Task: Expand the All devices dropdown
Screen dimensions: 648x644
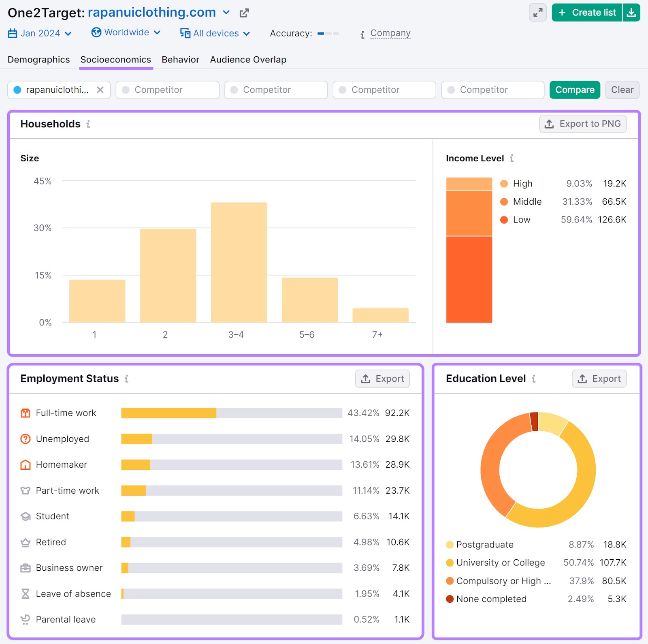Action: click(x=247, y=34)
